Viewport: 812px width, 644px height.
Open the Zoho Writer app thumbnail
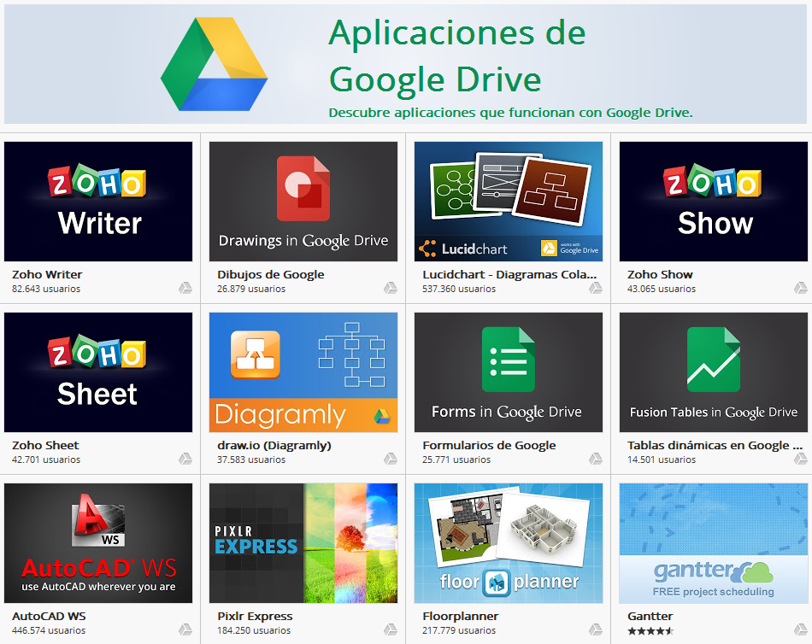point(98,202)
